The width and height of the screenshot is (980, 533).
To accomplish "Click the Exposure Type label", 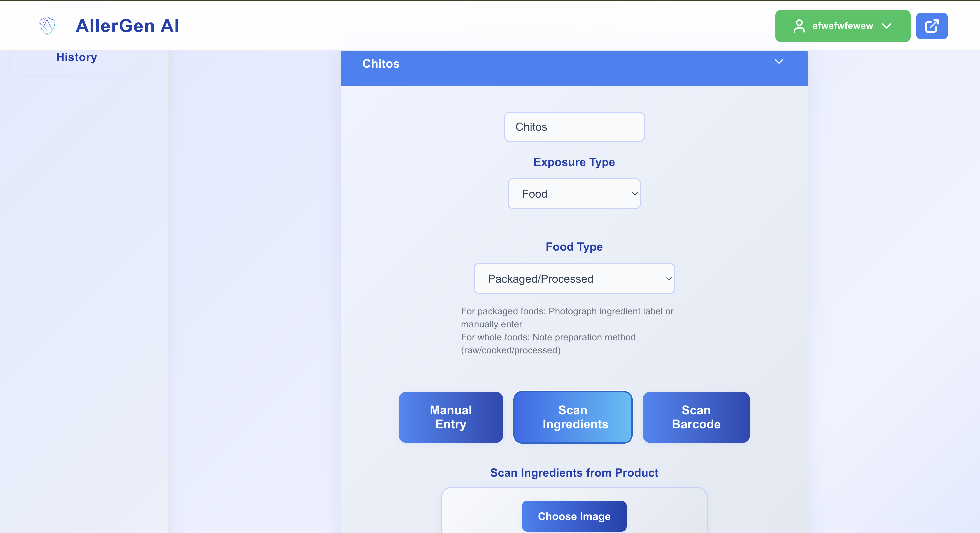I will [x=574, y=162].
